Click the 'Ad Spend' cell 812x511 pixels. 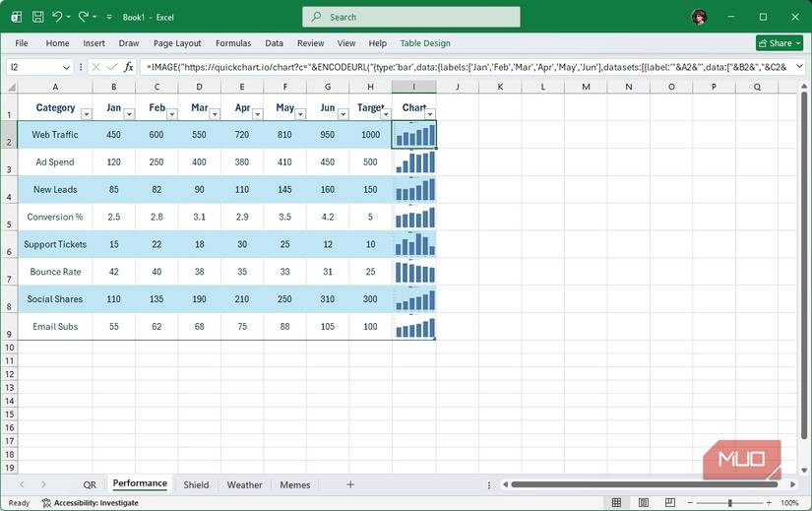coord(55,162)
